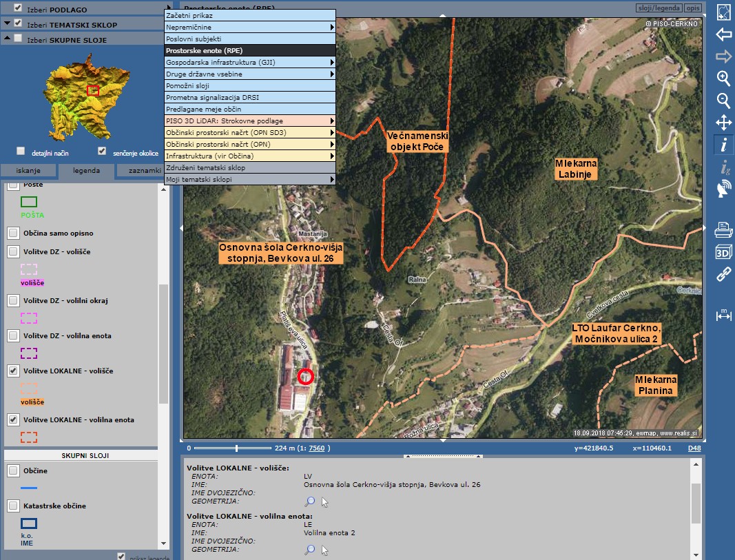Image resolution: width=735 pixels, height=560 pixels.
Task: Click the map scale slider handle
Action: (237, 448)
